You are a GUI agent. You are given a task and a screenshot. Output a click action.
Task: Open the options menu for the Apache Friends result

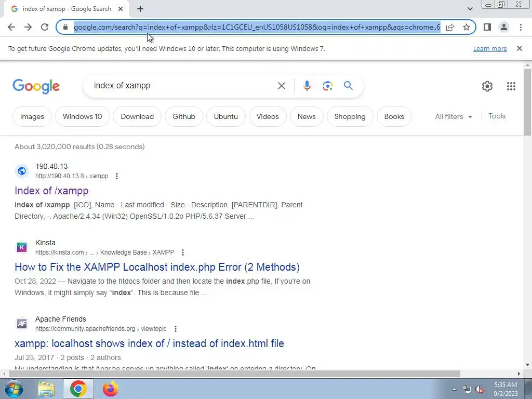coord(175,329)
